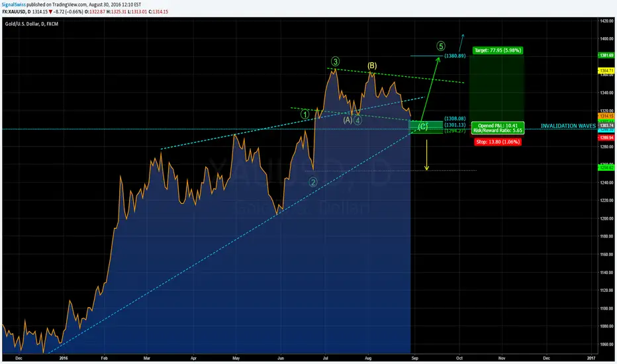
Task: Click the close value C:1314.15
Action: coord(158,12)
